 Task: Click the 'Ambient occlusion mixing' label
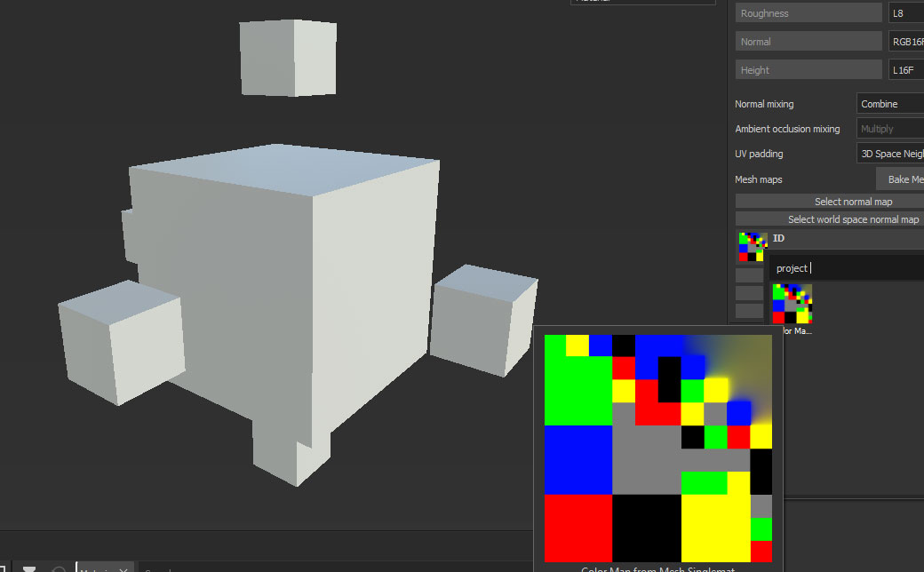[x=787, y=129]
